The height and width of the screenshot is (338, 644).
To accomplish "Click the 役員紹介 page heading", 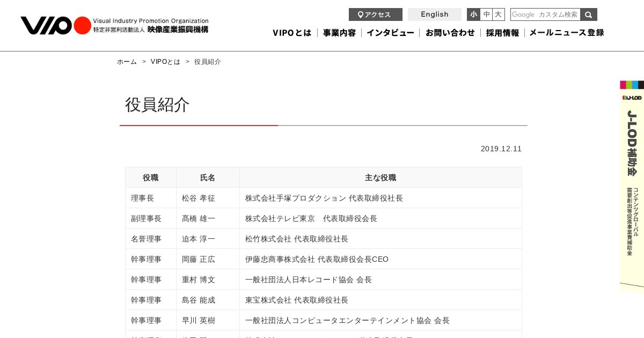I will coord(157,105).
